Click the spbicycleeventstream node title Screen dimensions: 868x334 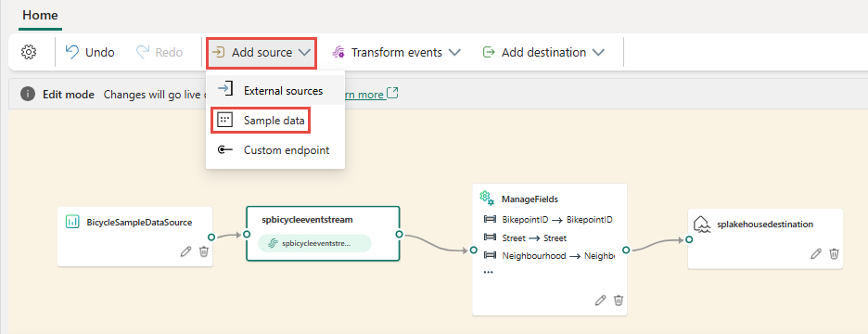click(x=307, y=219)
